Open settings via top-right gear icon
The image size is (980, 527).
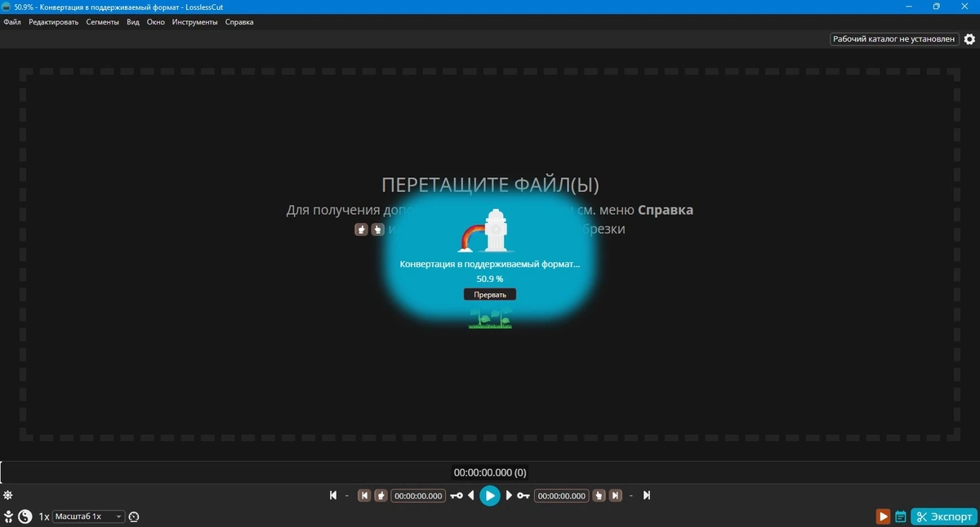(969, 39)
